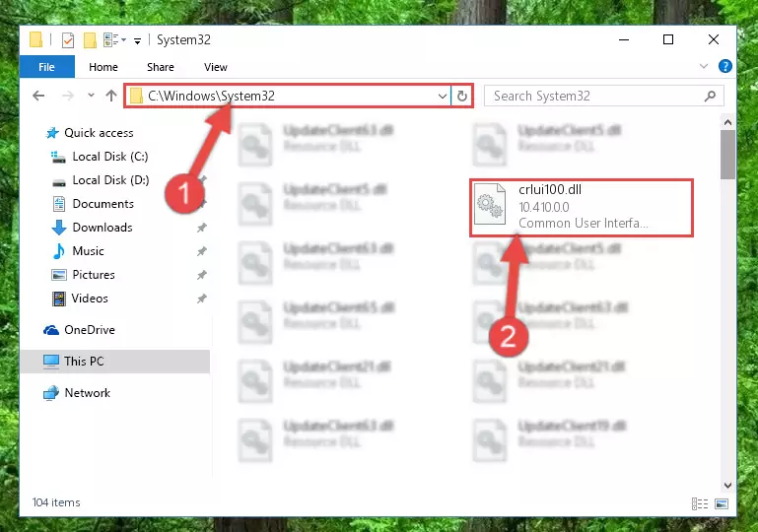Open the File menu tab
This screenshot has height=532, width=758.
click(x=47, y=67)
